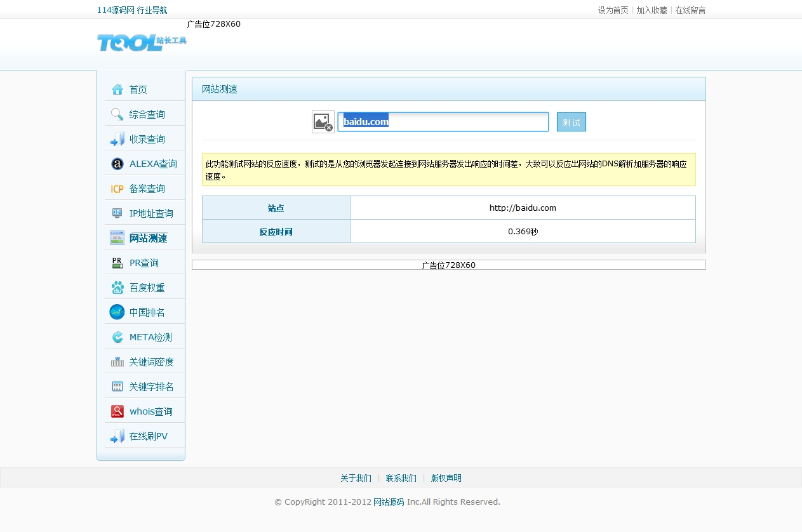Click the 反应时间 table header cell
Image resolution: width=802 pixels, height=532 pixels.
pyautogui.click(x=276, y=231)
